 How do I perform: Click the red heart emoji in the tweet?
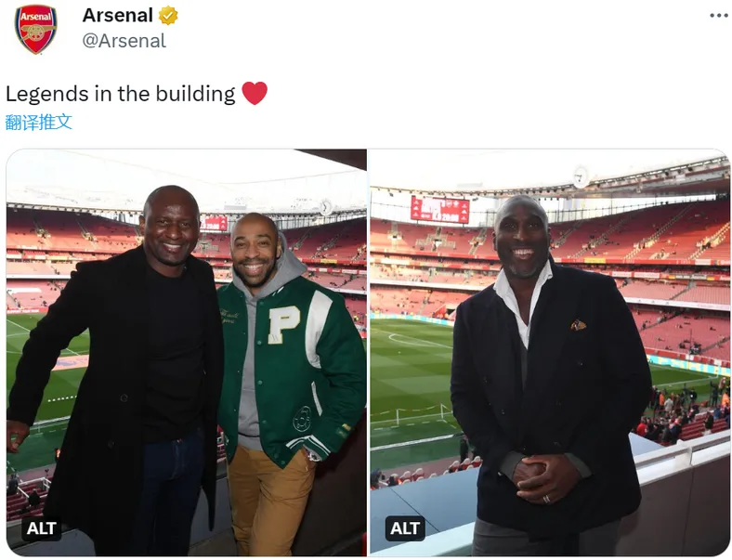point(255,93)
